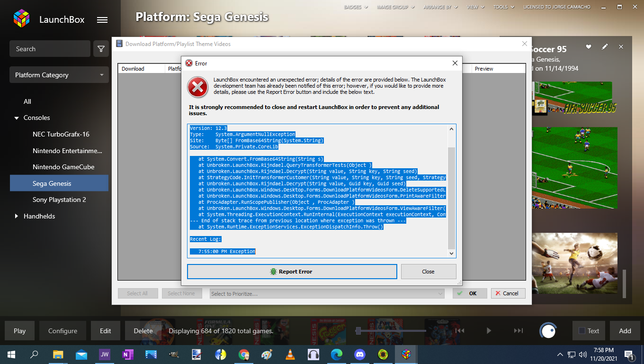Open the Badges dropdown menu

tap(356, 7)
